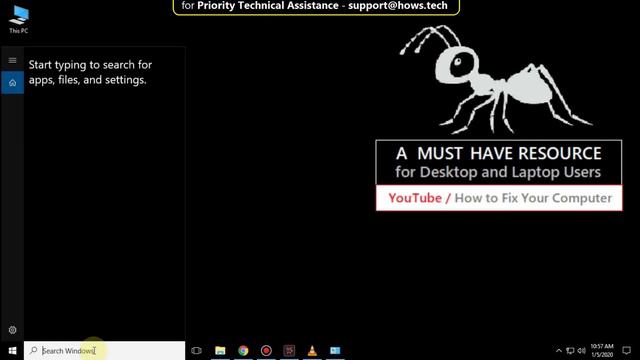Open the search panel settings gear

coord(12,330)
